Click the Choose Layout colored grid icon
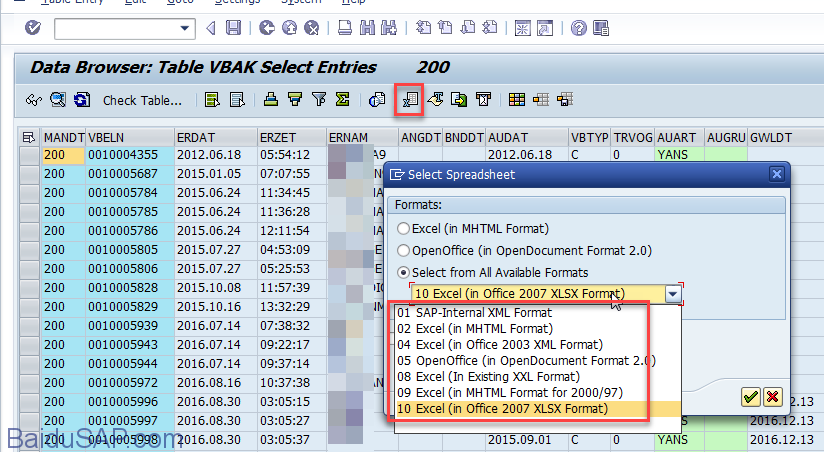 tap(517, 99)
